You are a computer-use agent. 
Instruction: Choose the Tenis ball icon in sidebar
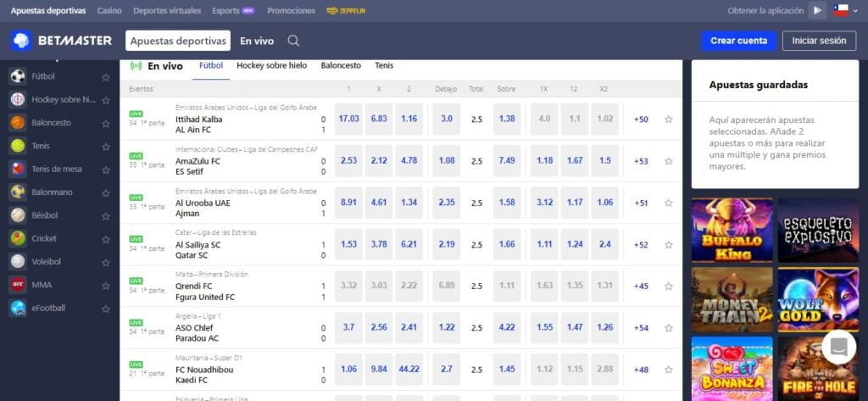tap(18, 146)
